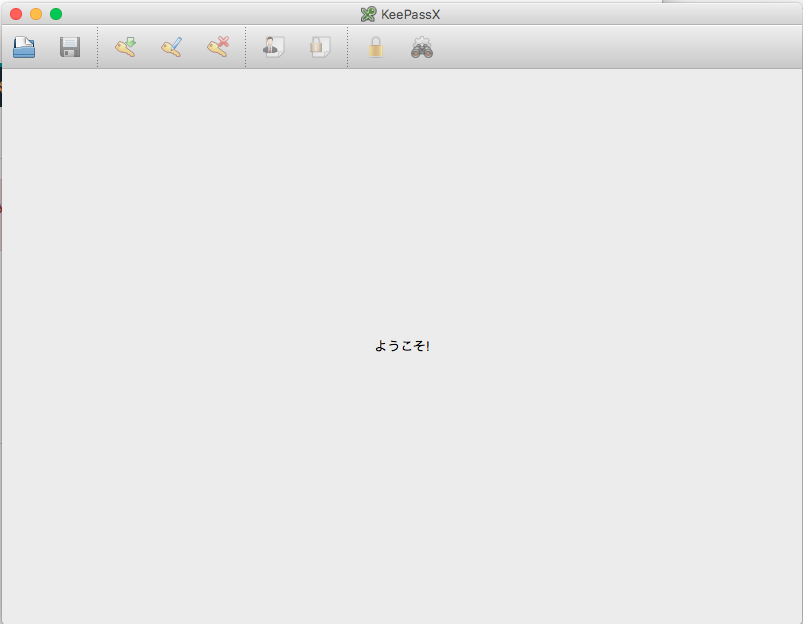Click the KeePassX title bar text
The width and height of the screenshot is (803, 624).
(x=410, y=14)
